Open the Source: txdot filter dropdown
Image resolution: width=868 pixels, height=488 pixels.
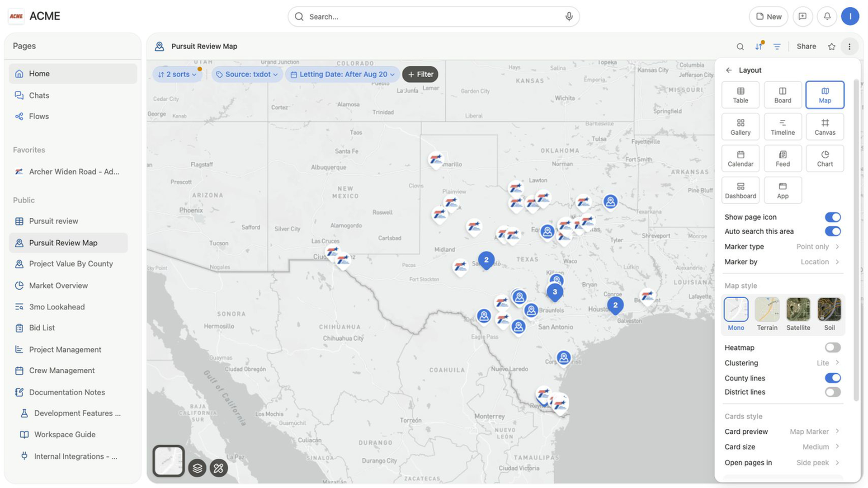[247, 75]
